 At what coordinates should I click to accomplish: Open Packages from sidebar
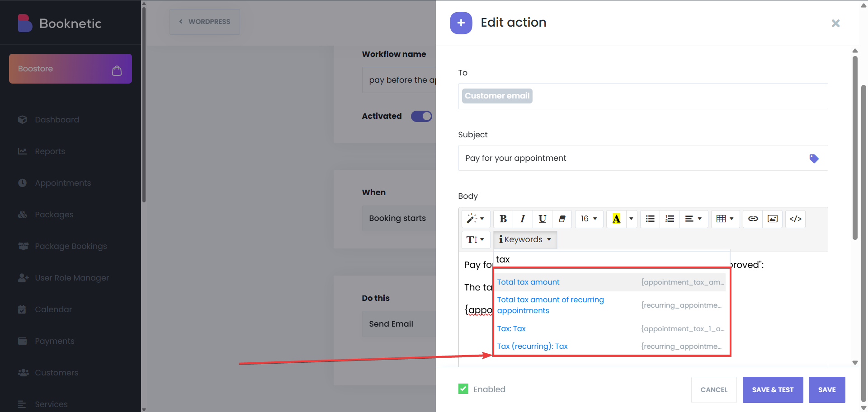pos(54,215)
